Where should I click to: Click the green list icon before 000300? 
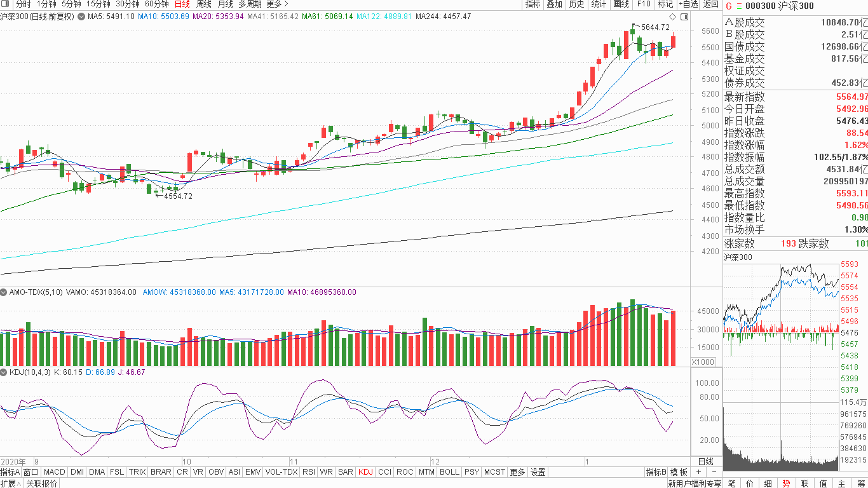[x=738, y=6]
